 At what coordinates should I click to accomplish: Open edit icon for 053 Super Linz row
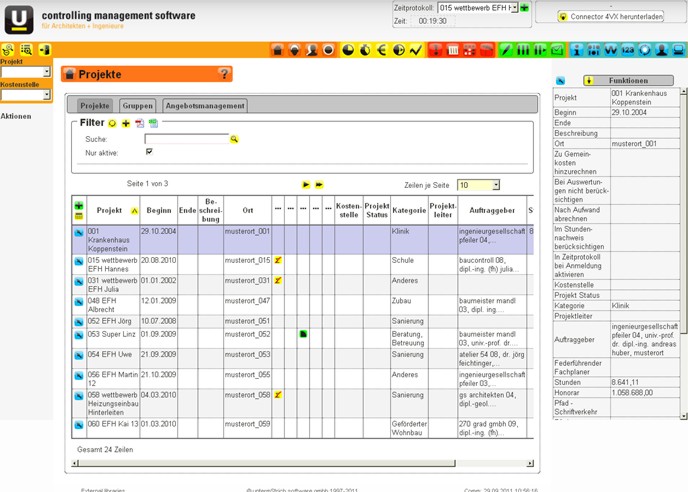[x=79, y=335]
